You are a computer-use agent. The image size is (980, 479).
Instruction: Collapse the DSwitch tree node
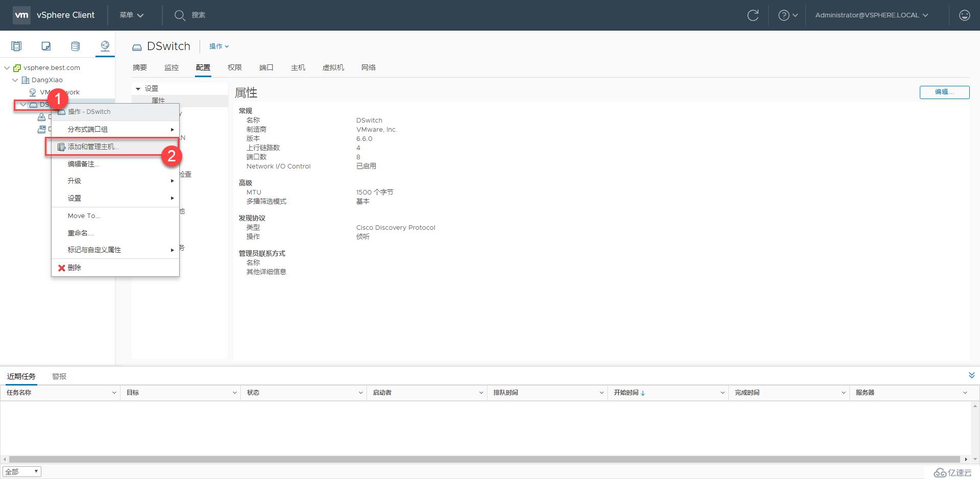(x=23, y=105)
